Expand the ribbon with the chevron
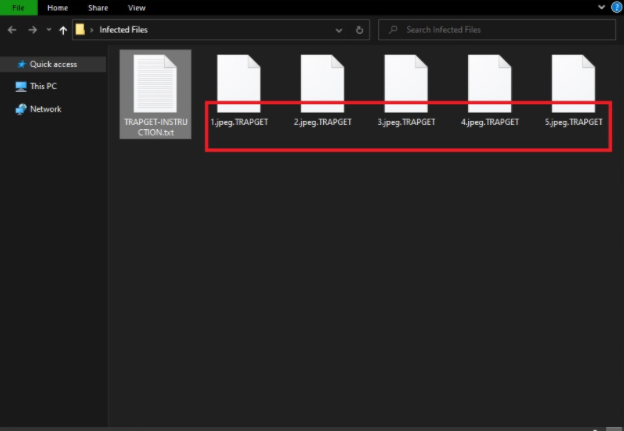624x431 pixels. (x=602, y=8)
